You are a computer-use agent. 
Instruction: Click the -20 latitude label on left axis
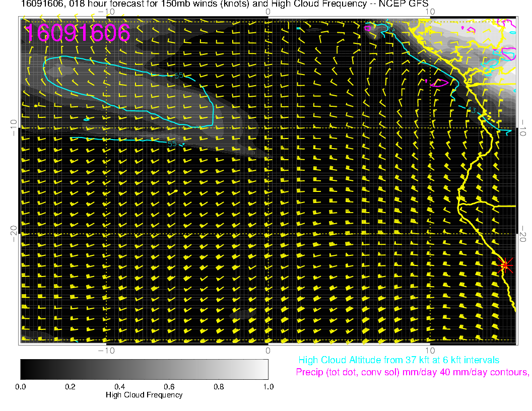click(x=14, y=234)
